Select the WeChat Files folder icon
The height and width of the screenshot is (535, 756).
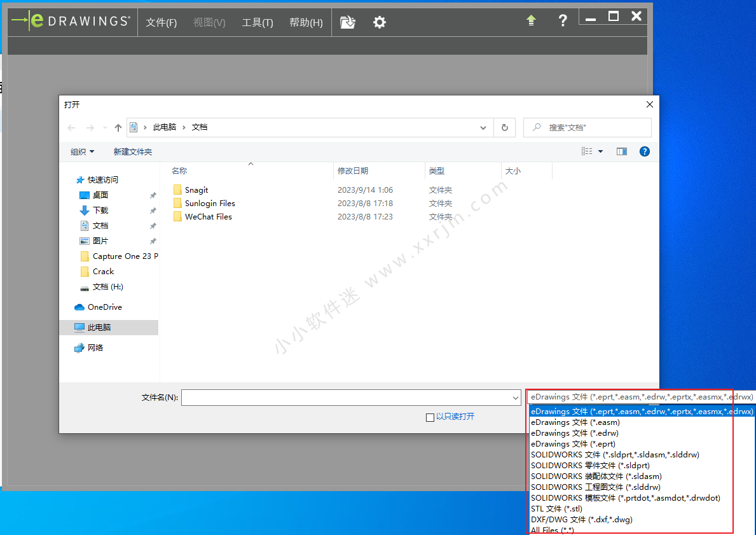pyautogui.click(x=177, y=216)
